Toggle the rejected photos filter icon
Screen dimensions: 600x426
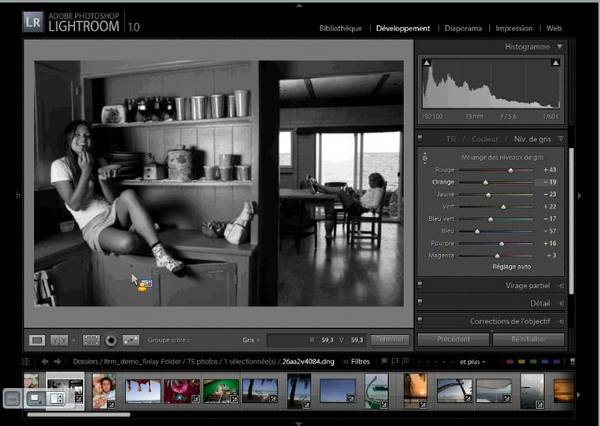tap(406, 361)
